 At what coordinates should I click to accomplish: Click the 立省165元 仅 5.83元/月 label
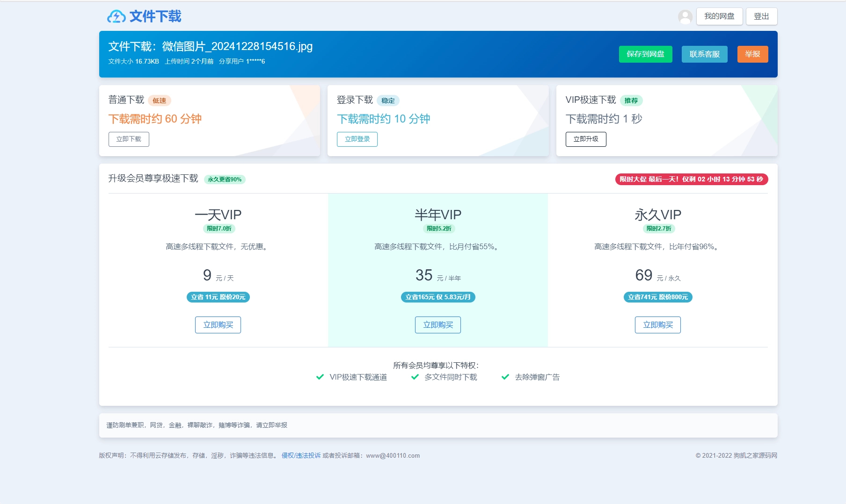[438, 297]
